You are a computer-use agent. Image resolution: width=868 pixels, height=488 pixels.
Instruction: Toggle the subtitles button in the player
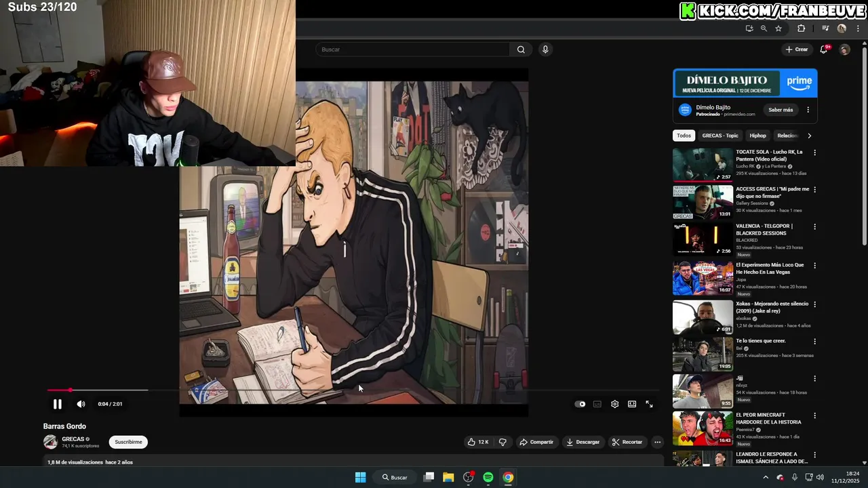pyautogui.click(x=597, y=404)
